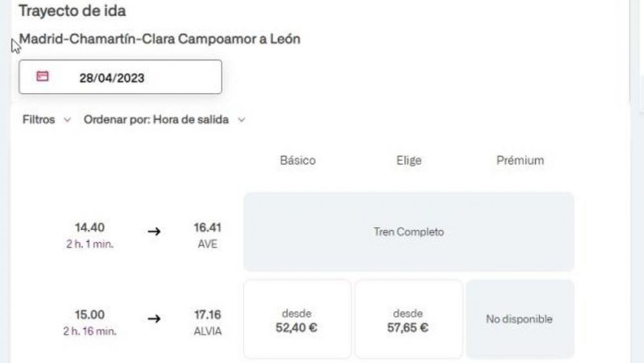Open the 28/04/2023 date field
The image size is (644, 363).
[120, 77]
